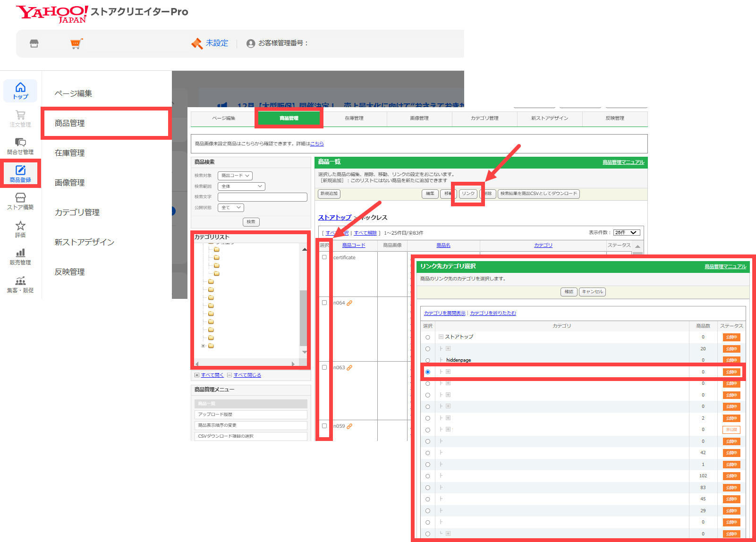756x542 pixels.
Task: Select the ストアトップ category radio button
Action: pos(428,338)
